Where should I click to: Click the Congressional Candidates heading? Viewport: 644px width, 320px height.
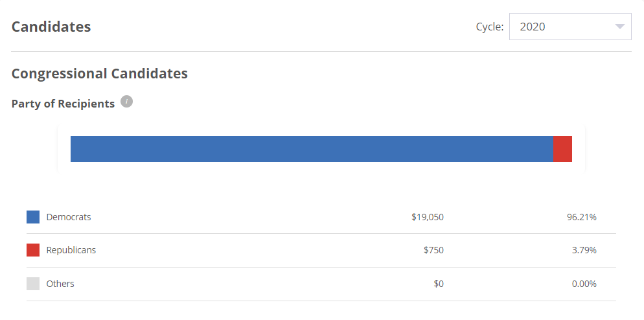[x=100, y=73]
